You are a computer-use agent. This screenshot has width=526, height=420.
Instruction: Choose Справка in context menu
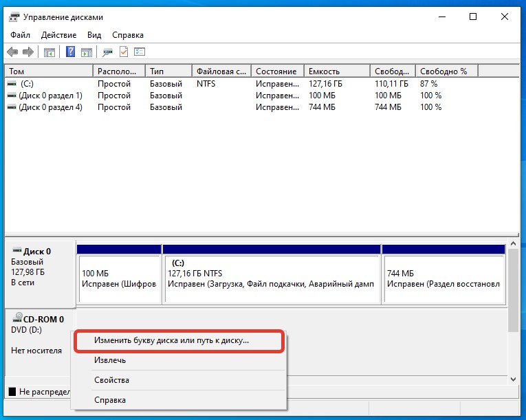point(179,400)
